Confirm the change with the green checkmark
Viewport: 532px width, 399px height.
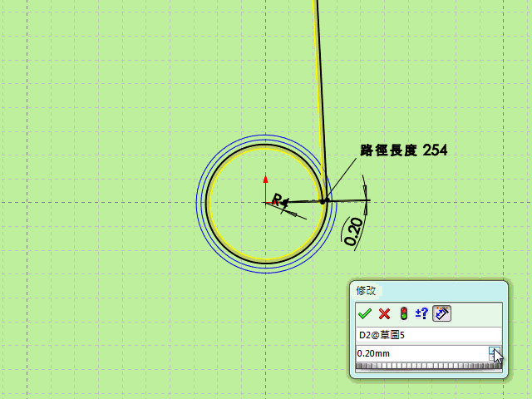tap(365, 313)
